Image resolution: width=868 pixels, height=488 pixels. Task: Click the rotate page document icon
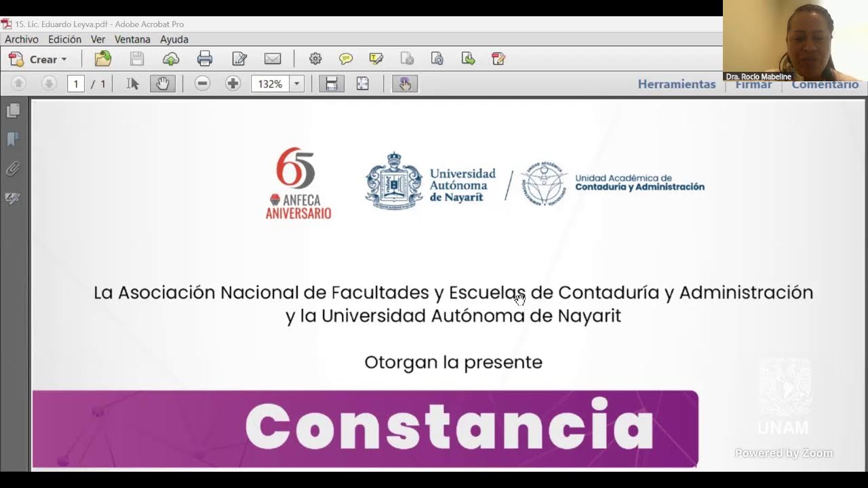pos(437,59)
